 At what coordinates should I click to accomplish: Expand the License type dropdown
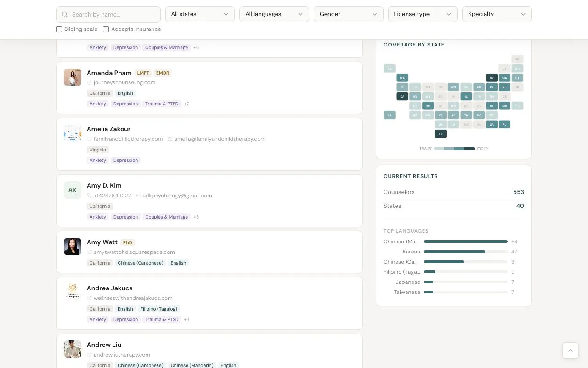tap(422, 14)
